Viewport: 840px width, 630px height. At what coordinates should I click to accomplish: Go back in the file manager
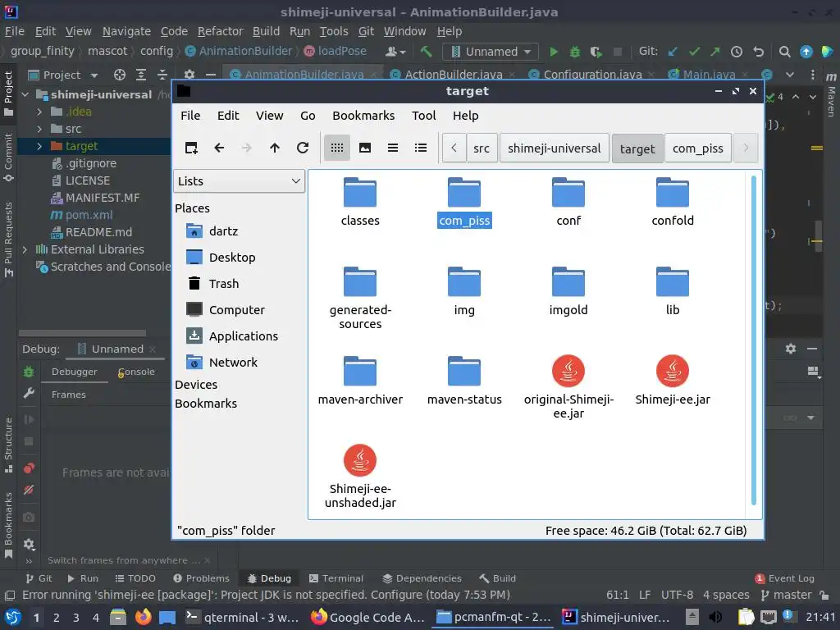(219, 148)
